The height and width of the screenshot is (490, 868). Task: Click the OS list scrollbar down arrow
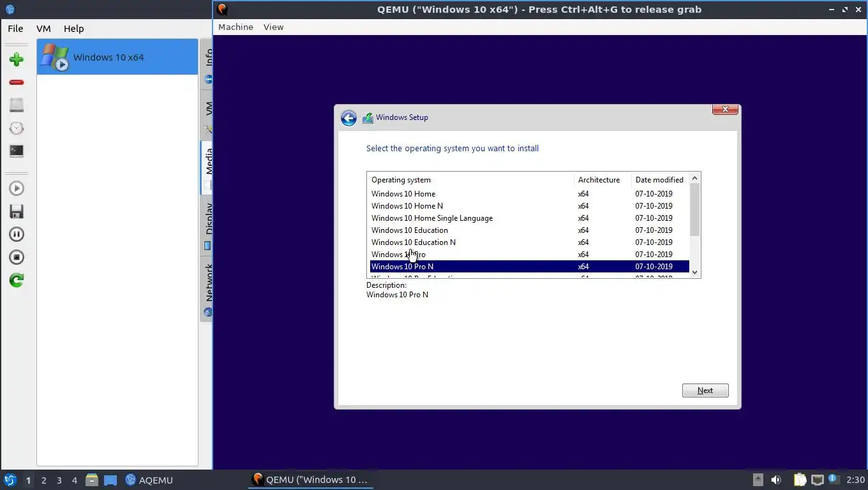(695, 272)
